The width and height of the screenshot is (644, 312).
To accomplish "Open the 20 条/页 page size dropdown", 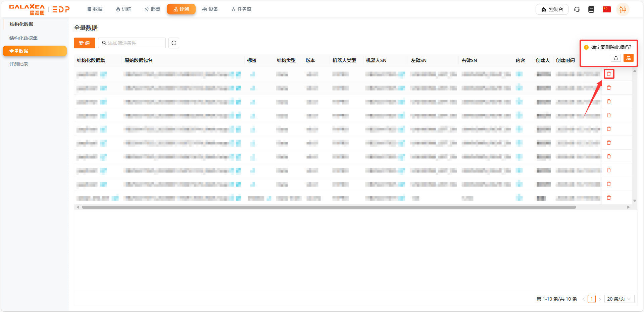I will tap(619, 299).
